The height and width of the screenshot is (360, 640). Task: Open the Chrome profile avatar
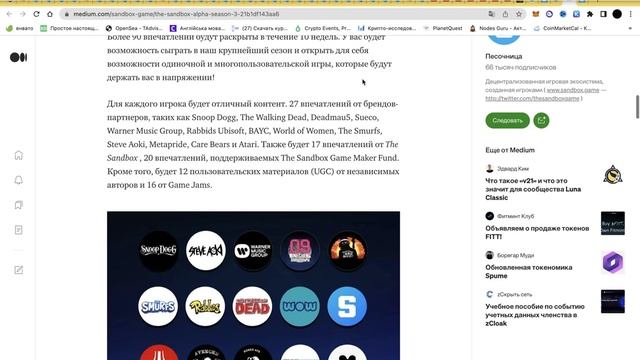pyautogui.click(x=617, y=14)
